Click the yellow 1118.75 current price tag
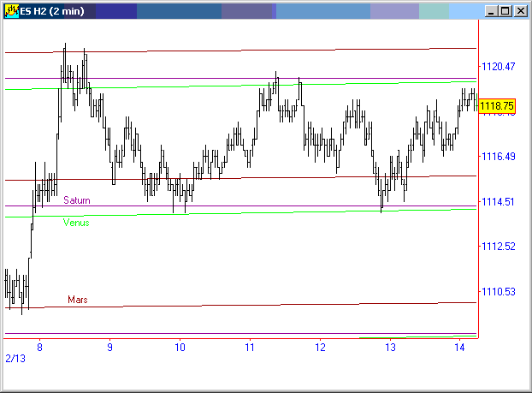Screen dimensions: 532x393 coord(497,106)
